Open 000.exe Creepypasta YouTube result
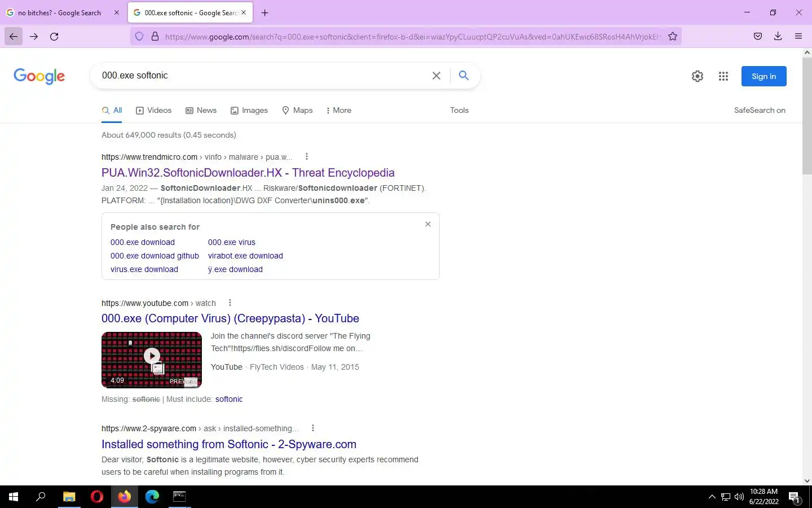Viewport: 812px width, 508px height. click(x=230, y=318)
